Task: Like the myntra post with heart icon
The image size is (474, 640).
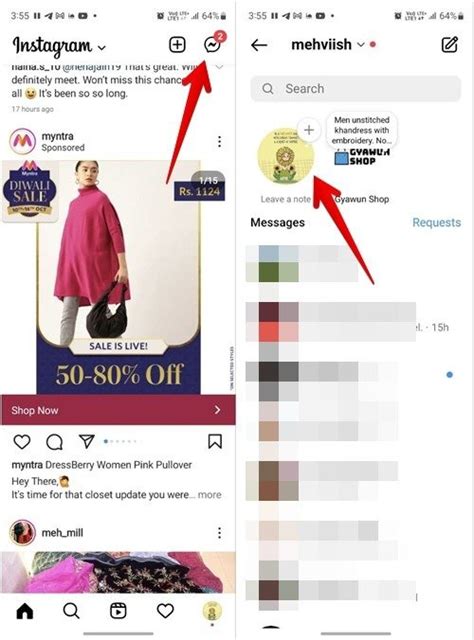Action: point(22,442)
